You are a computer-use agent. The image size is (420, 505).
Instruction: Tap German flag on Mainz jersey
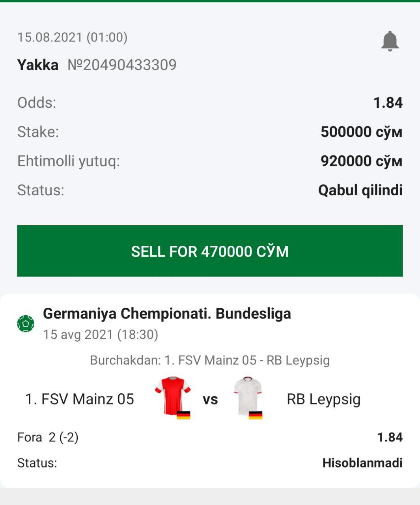tap(183, 415)
